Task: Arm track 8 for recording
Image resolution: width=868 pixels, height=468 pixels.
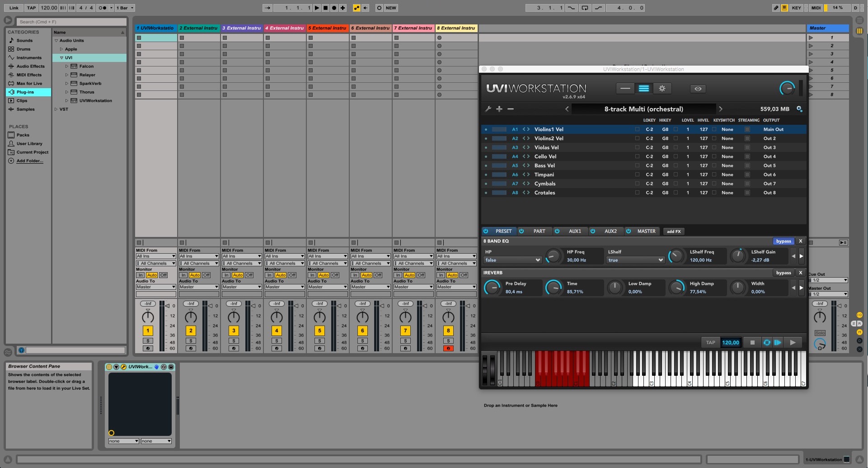Action: [x=448, y=348]
